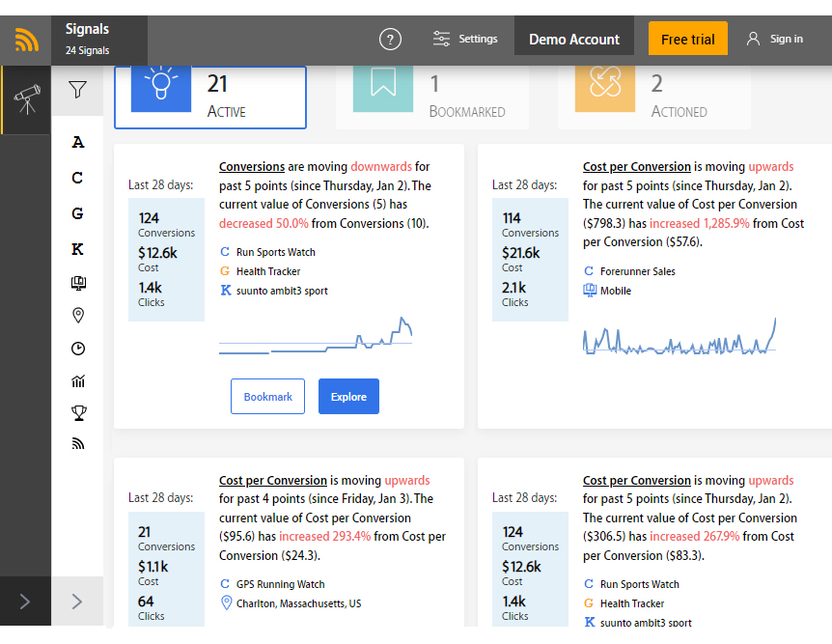Image resolution: width=832 pixels, height=644 pixels.
Task: Select the bar chart metrics filter icon
Action: pyautogui.click(x=78, y=380)
